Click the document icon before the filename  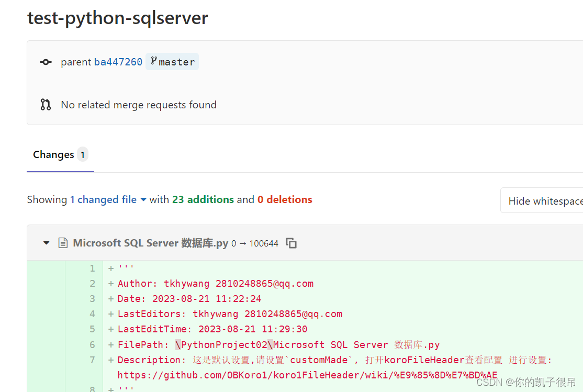[63, 243]
